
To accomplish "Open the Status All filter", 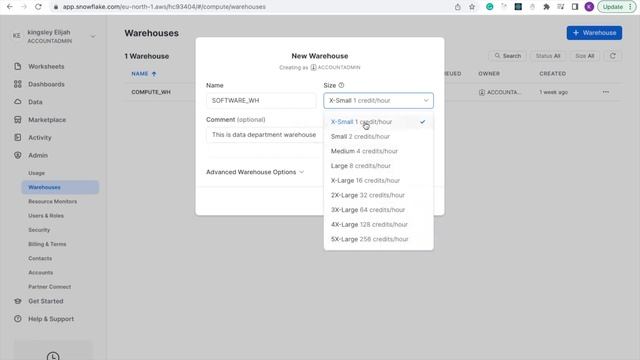I will 547,56.
